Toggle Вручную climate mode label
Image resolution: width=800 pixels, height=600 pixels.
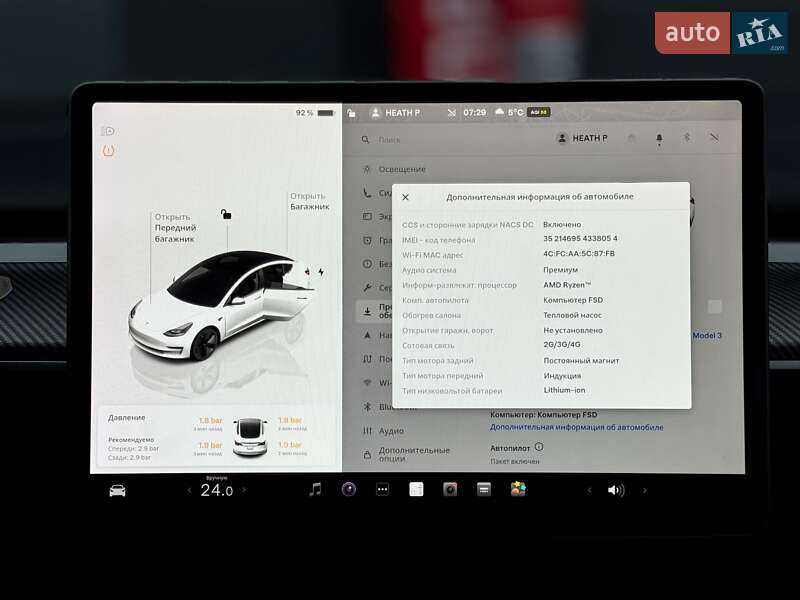219,478
